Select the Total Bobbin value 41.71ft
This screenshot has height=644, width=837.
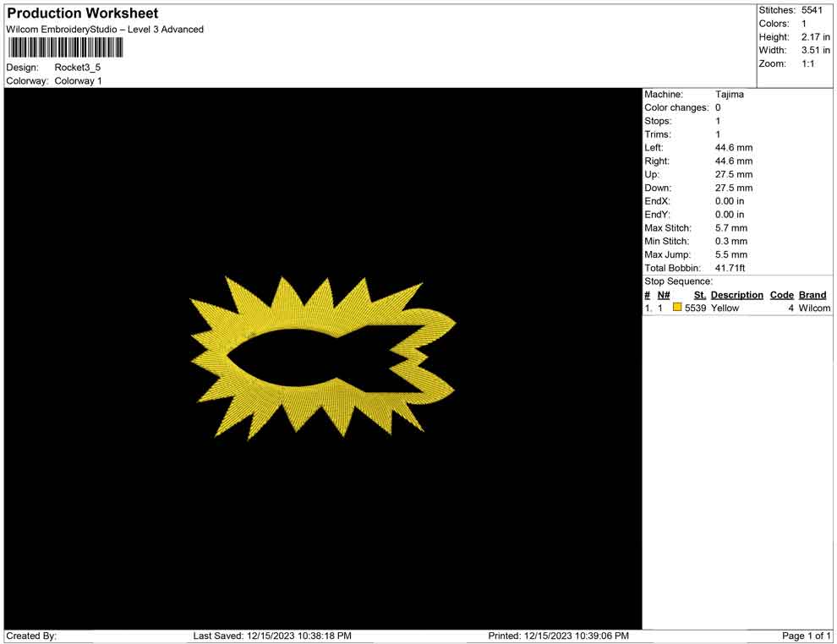tap(732, 268)
